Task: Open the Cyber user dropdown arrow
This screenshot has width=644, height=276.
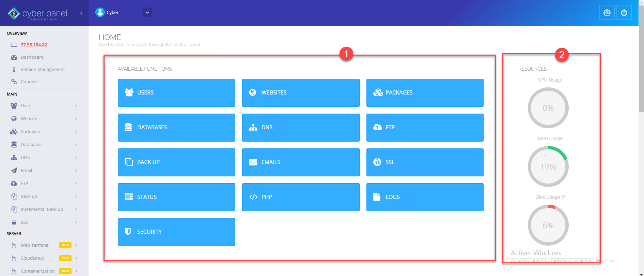Action: tap(147, 12)
